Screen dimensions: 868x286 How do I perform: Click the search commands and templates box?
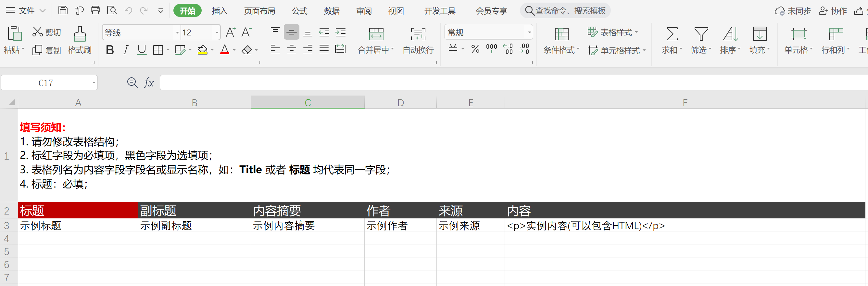coord(570,11)
